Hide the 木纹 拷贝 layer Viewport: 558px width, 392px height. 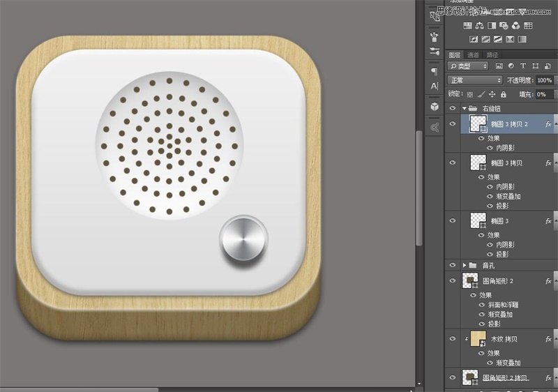click(x=452, y=339)
